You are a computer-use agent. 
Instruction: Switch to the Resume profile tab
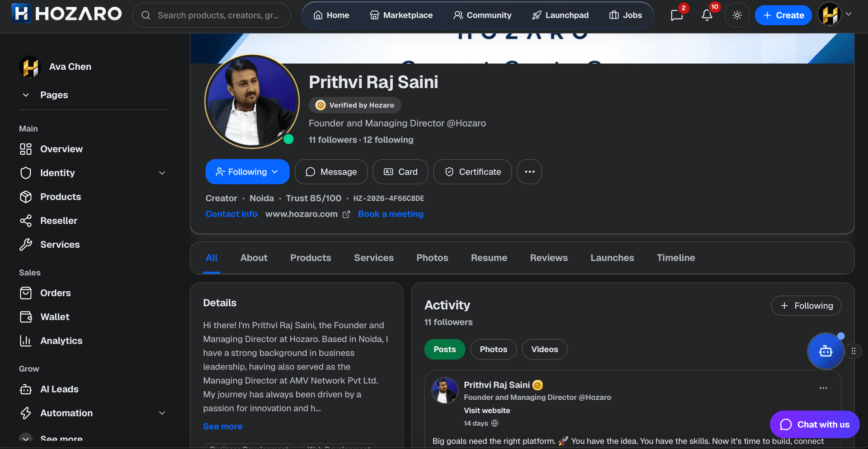489,258
